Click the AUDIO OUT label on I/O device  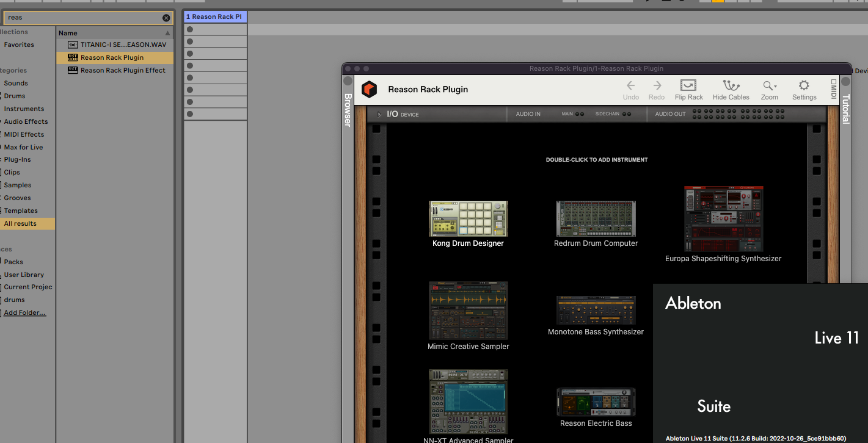coord(670,114)
